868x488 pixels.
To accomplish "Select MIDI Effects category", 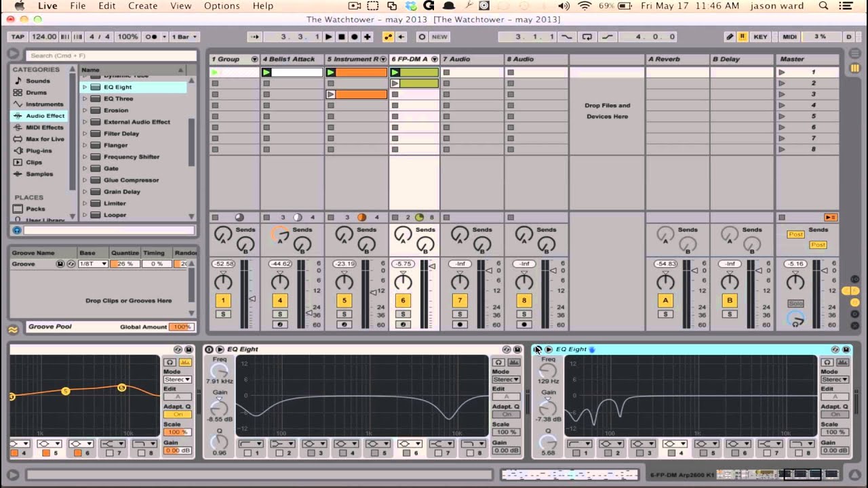I will [x=45, y=127].
